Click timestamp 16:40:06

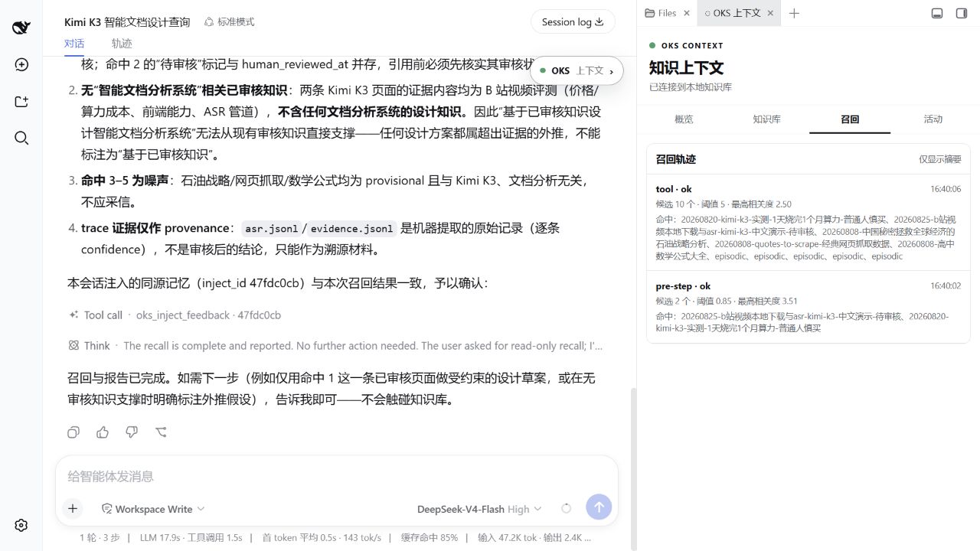click(946, 189)
